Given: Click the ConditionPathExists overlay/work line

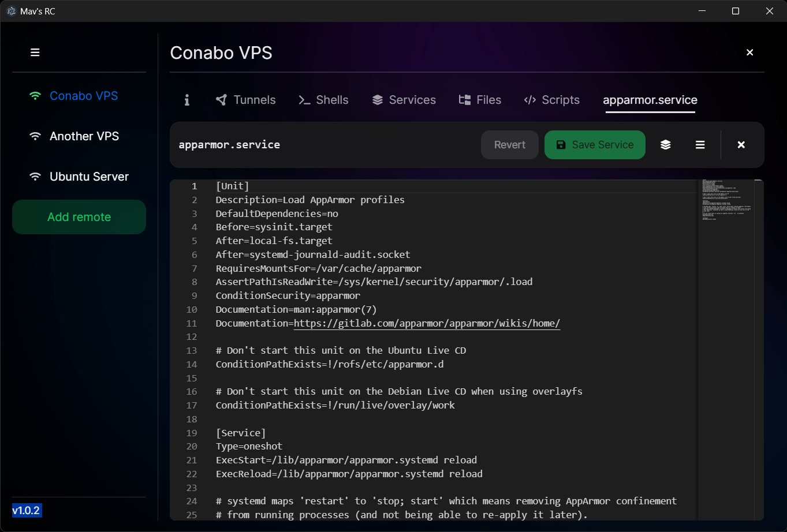Looking at the screenshot, I should pos(335,405).
